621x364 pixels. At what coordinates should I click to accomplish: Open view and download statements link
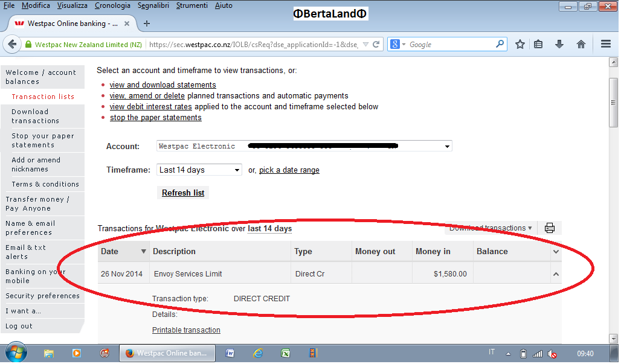(162, 85)
